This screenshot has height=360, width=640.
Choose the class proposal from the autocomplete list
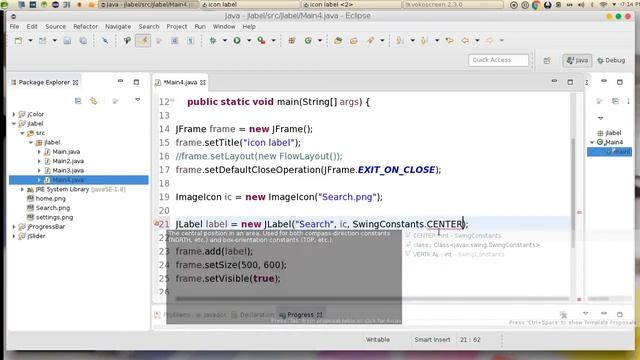[473, 245]
